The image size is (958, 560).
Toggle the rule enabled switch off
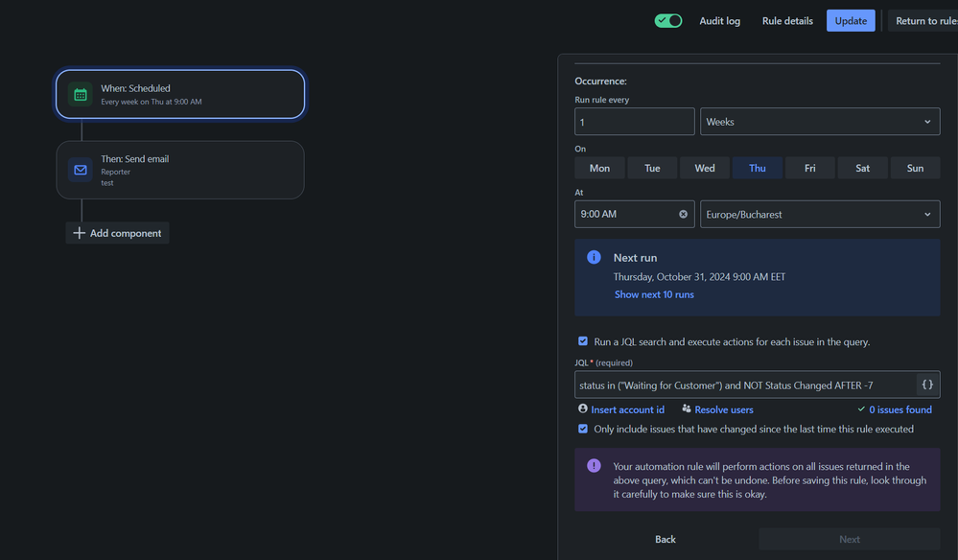click(668, 21)
